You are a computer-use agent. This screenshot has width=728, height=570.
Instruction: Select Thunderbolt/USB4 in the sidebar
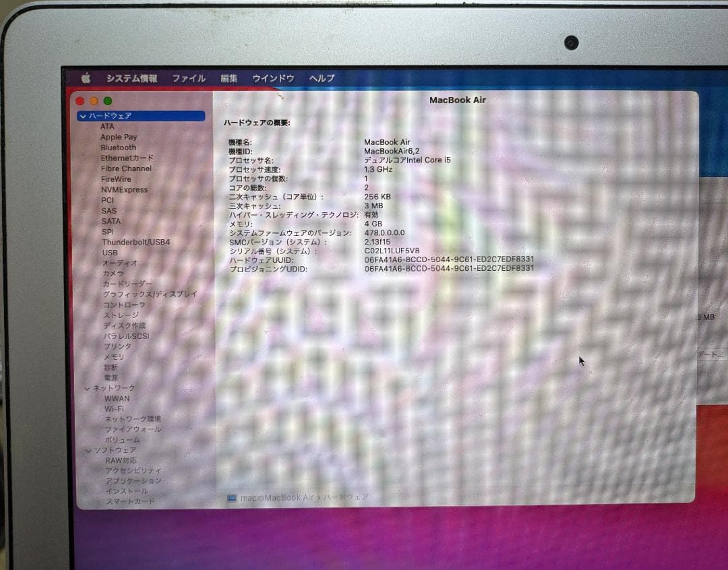136,242
